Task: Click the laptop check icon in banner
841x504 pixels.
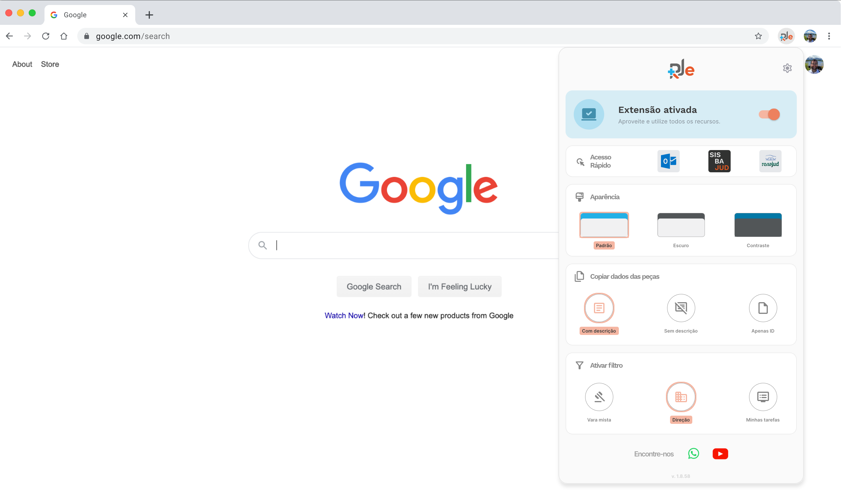Action: 589,114
